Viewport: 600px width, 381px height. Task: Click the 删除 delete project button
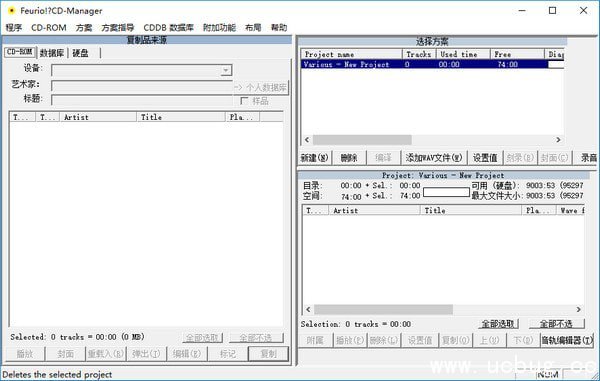click(x=349, y=158)
